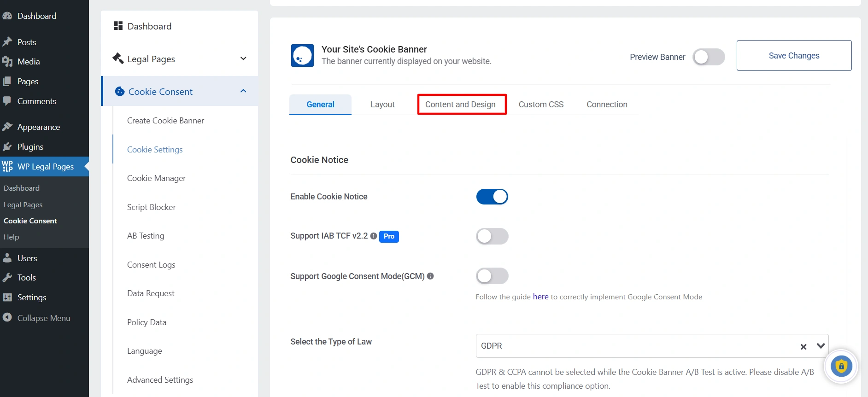The image size is (868, 397).
Task: Click the floating shield lock badge
Action: (x=841, y=367)
